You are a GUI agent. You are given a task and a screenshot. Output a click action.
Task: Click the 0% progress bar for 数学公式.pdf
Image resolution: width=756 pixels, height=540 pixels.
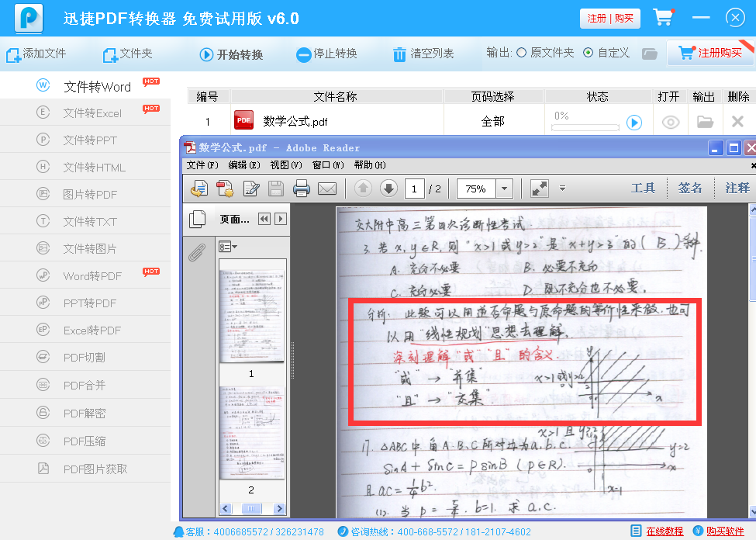click(585, 127)
